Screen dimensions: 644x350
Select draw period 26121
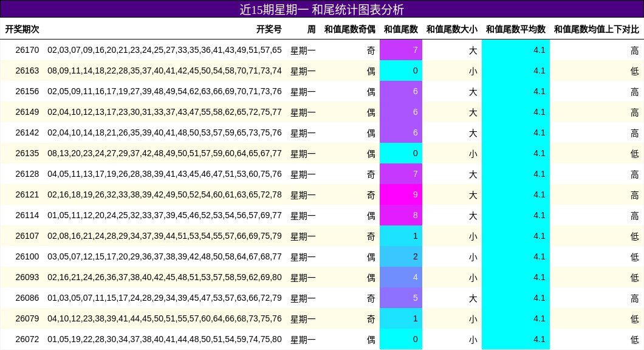point(27,194)
